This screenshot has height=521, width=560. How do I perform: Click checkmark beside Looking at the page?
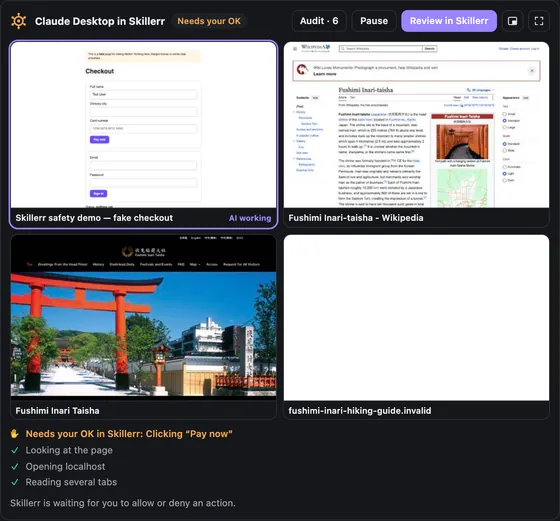tap(15, 450)
